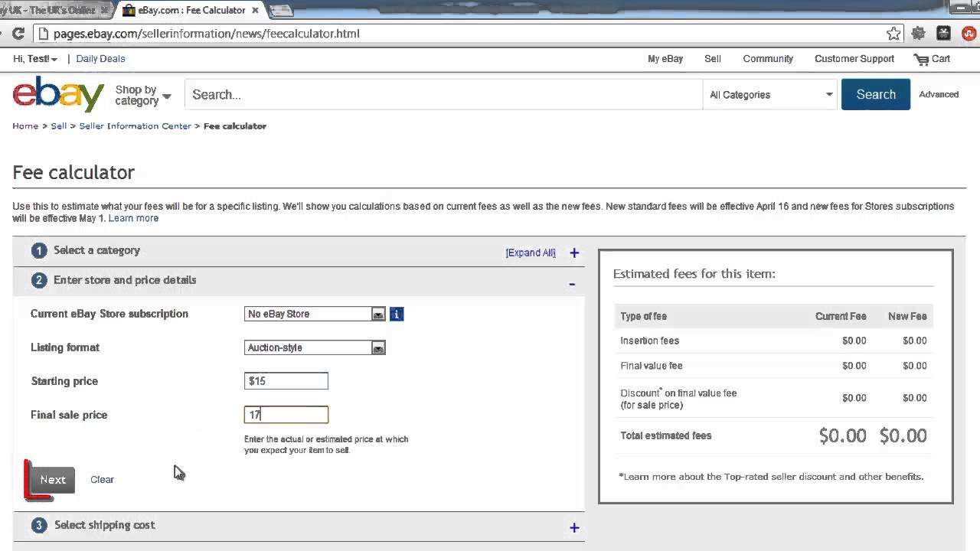Click 'Discount on final value fee' label

(679, 399)
